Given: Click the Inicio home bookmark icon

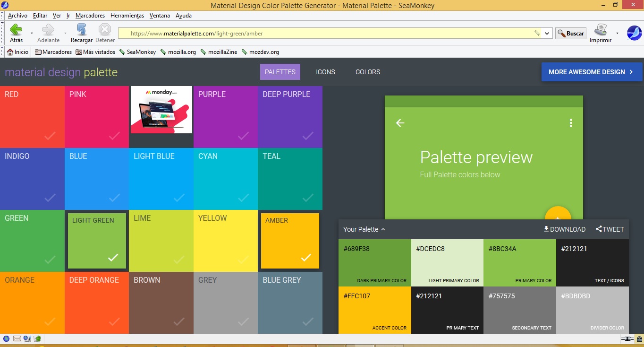Looking at the screenshot, I should pos(10,52).
